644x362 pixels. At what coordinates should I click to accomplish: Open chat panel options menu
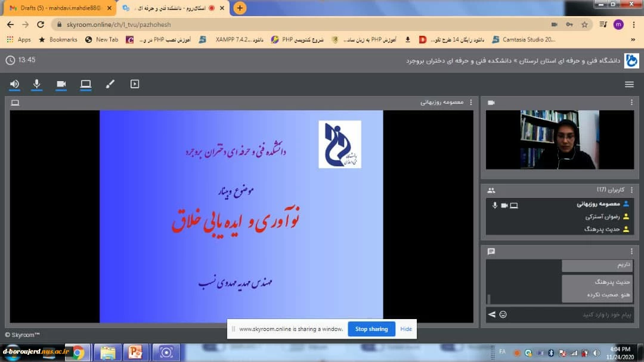(631, 251)
